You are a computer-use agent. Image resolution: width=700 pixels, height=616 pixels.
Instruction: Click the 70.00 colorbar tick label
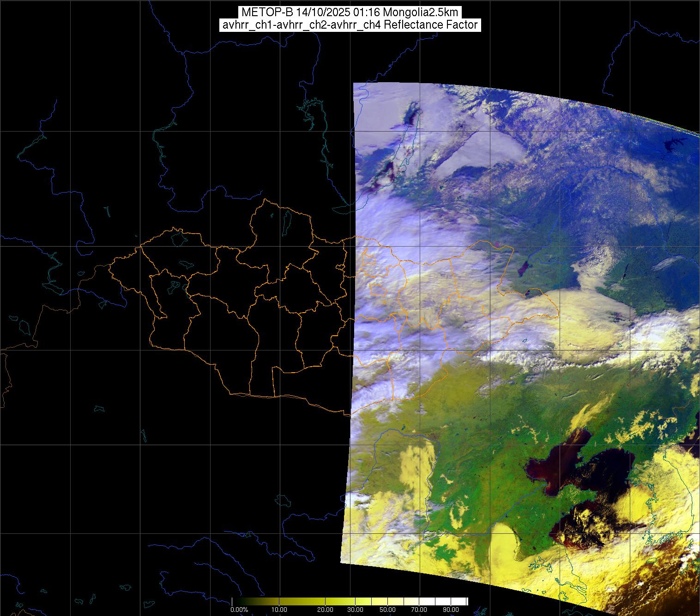click(x=419, y=610)
